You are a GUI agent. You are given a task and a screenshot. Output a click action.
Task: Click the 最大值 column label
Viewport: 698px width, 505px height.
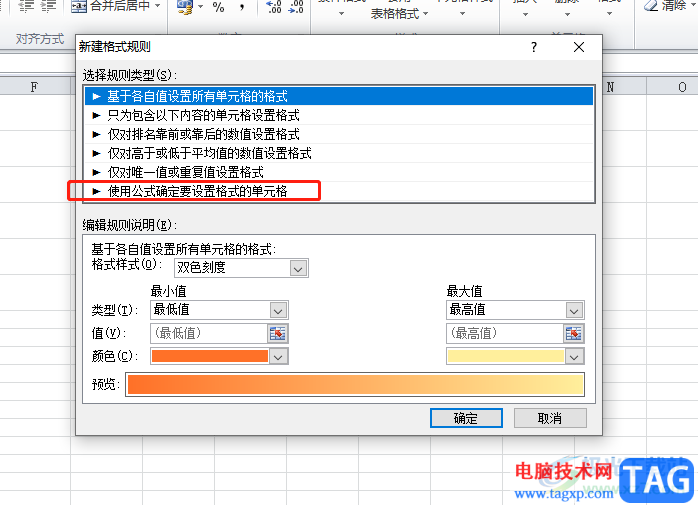[x=464, y=291]
